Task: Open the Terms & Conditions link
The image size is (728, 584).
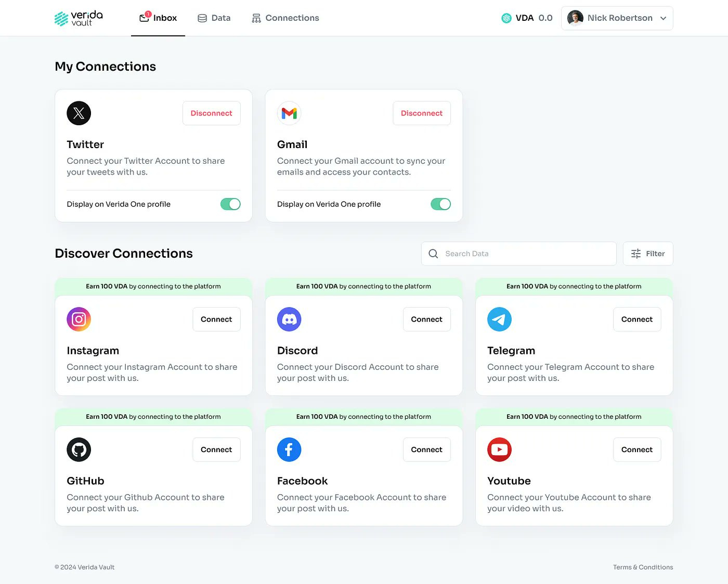Action: tap(643, 567)
